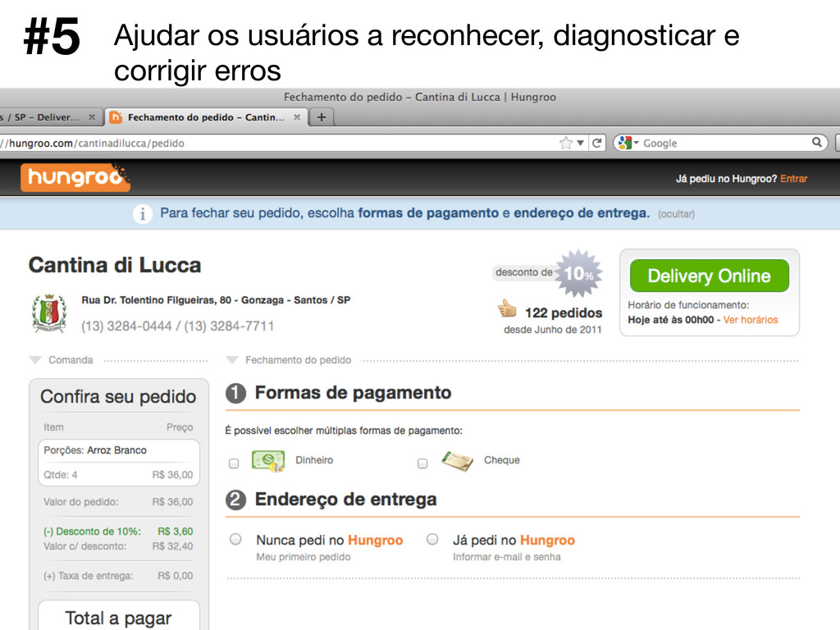Hide the banner with the (ocultar) link

(676, 214)
